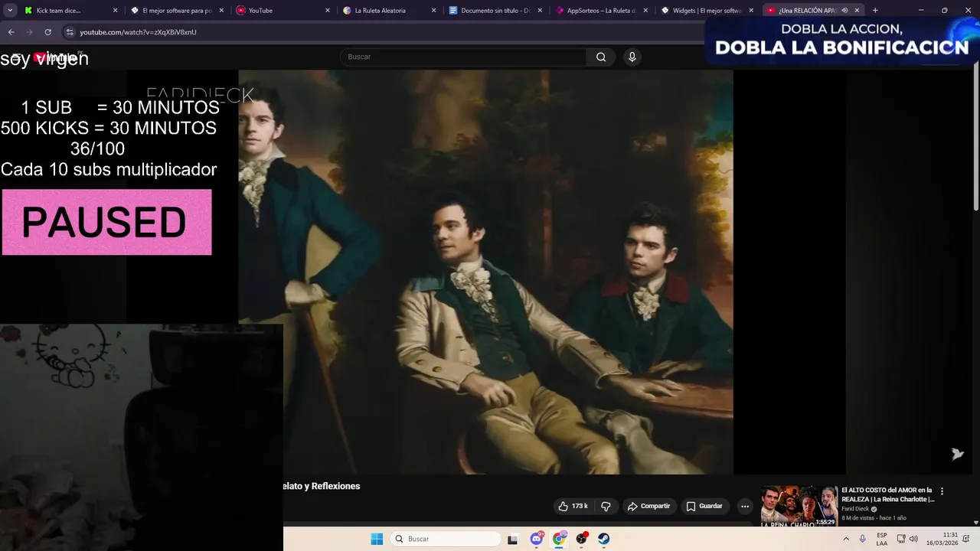Viewport: 980px width, 551px height.
Task: Open Task View on the taskbar
Action: (512, 539)
